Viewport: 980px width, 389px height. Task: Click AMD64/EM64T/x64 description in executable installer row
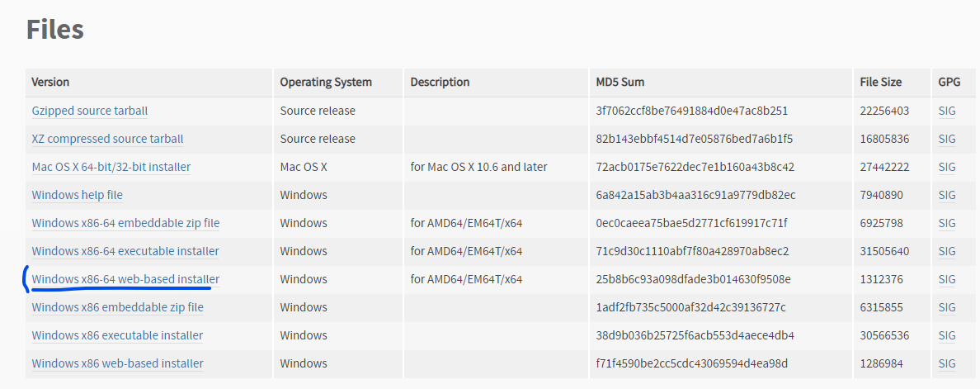466,251
